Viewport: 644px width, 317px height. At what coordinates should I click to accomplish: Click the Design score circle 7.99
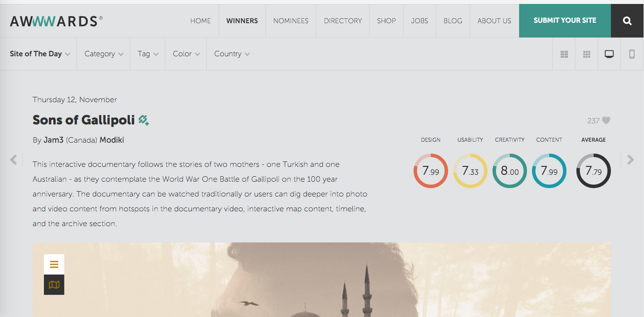(x=431, y=171)
